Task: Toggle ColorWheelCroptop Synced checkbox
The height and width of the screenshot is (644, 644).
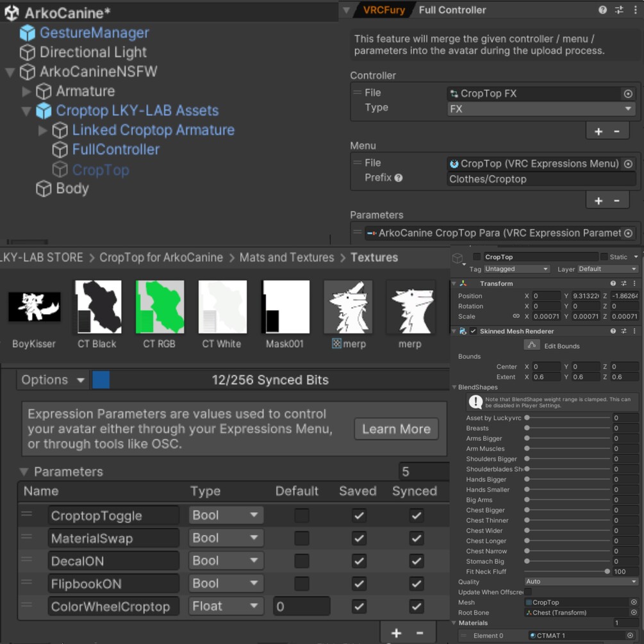Action: [x=417, y=606]
